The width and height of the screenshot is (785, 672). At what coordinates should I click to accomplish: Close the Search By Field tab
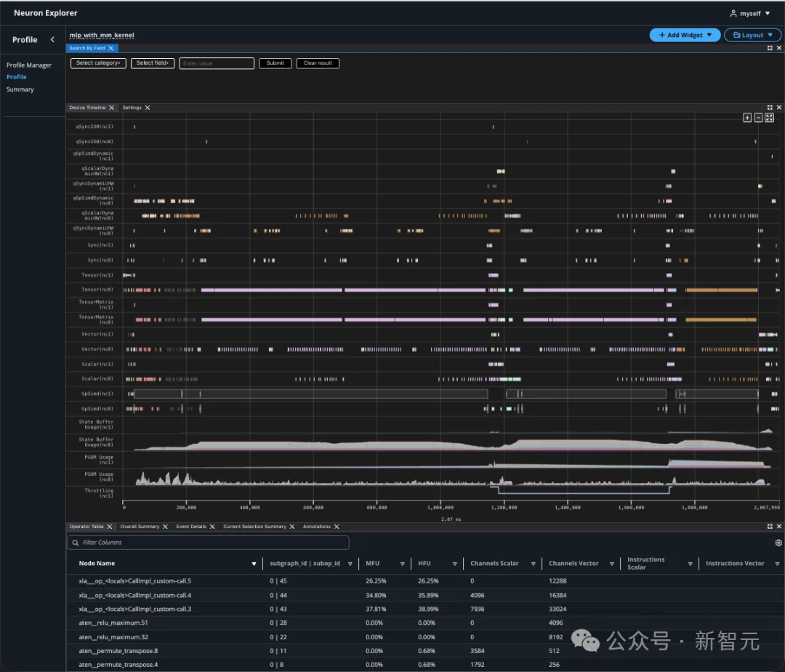click(111, 48)
